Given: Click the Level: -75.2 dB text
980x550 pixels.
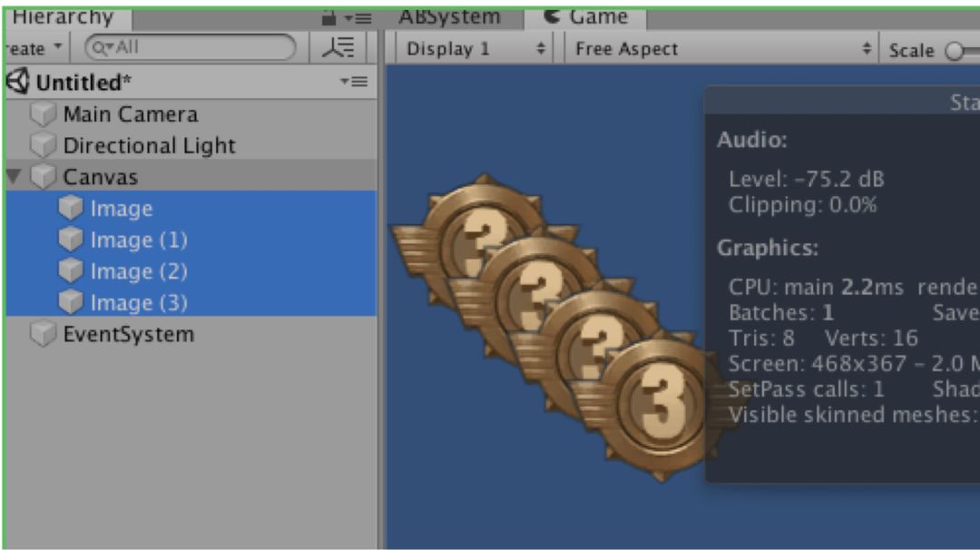Looking at the screenshot, I should point(807,180).
